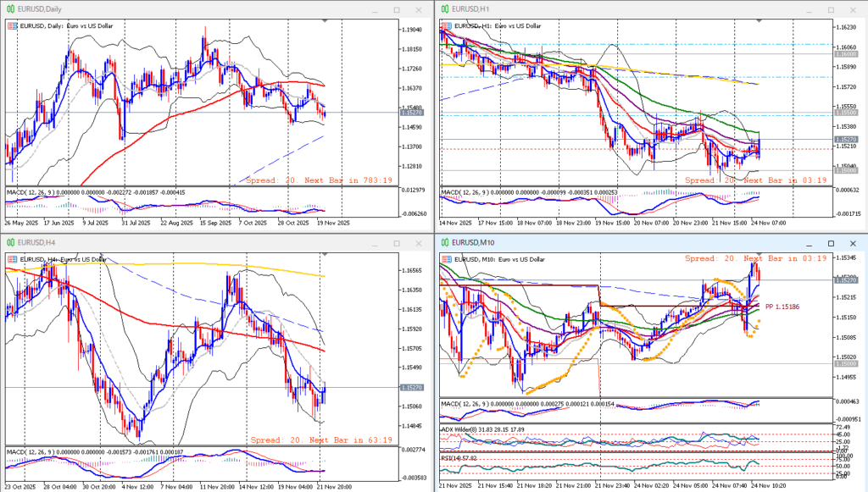868x492 pixels.
Task: Toggle one-click trading panel in H4 chart
Action: [x=12, y=258]
